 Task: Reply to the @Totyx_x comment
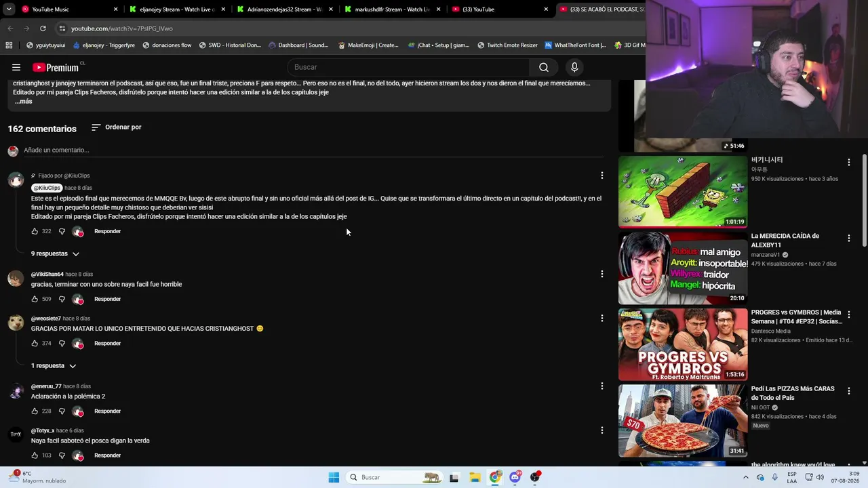tap(108, 455)
